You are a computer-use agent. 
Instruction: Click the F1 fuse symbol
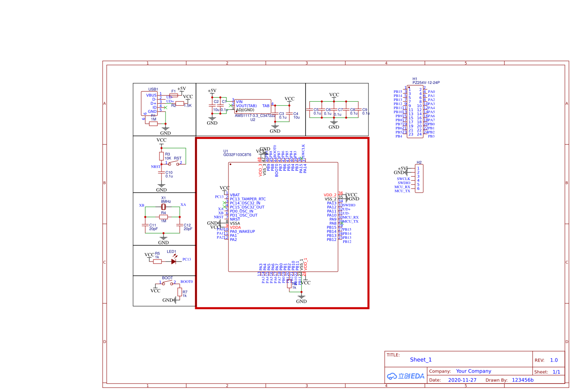(174, 95)
